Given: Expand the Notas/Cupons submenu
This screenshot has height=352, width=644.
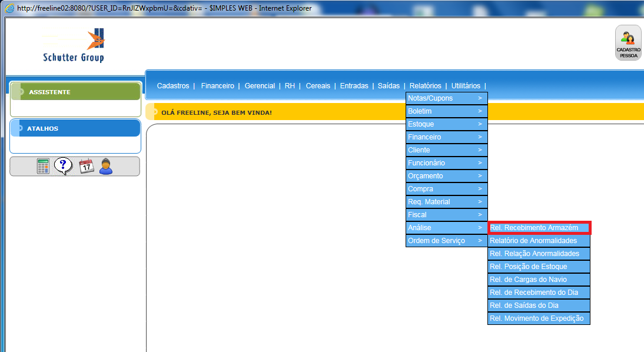Looking at the screenshot, I should tap(446, 98).
